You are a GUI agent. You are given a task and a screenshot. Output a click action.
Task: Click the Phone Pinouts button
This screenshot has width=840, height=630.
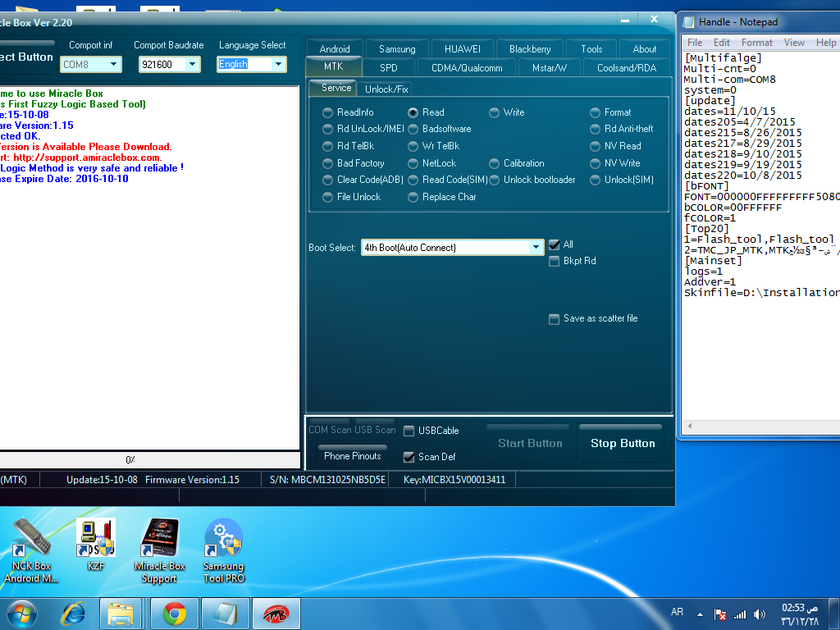[x=352, y=456]
